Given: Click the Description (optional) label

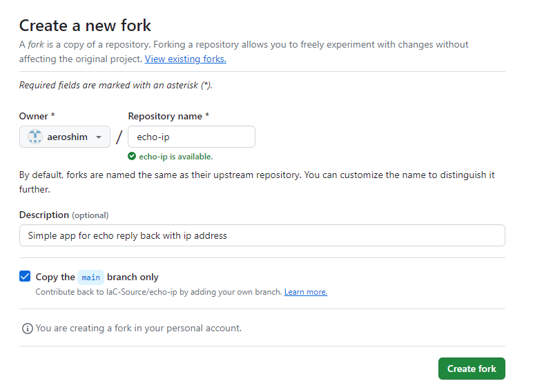Looking at the screenshot, I should (64, 215).
